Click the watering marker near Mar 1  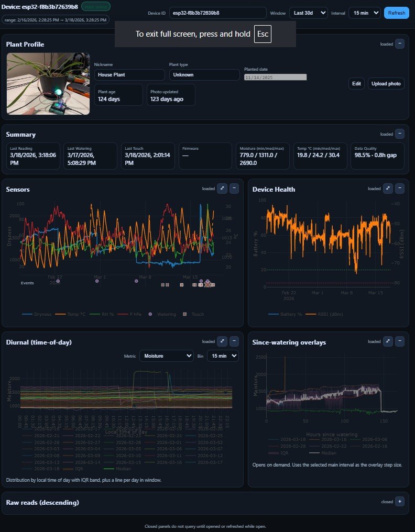click(97, 281)
